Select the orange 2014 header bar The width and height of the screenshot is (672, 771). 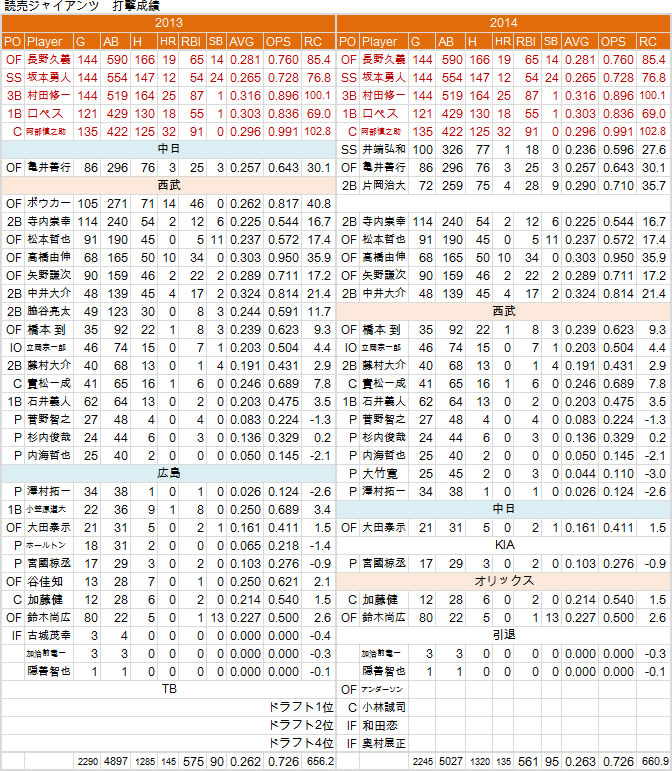click(504, 23)
